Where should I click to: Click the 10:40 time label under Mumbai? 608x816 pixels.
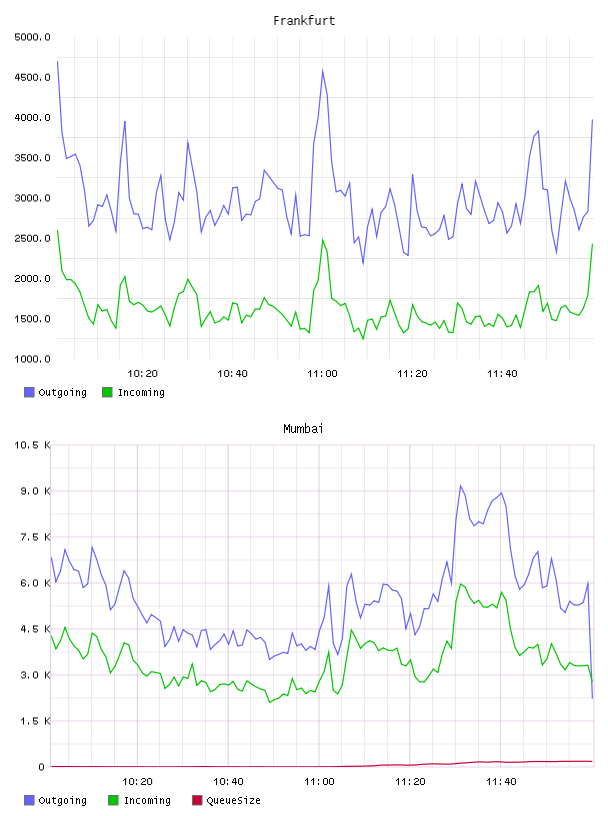tap(228, 782)
